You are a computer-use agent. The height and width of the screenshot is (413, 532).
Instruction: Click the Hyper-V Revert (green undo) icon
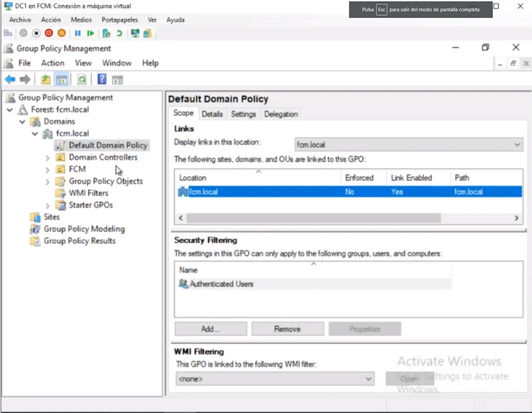pos(119,33)
